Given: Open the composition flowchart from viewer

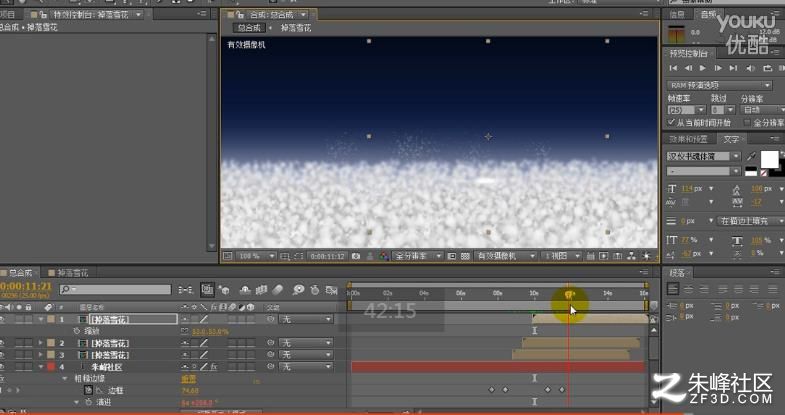Looking at the screenshot, I should tap(631, 256).
